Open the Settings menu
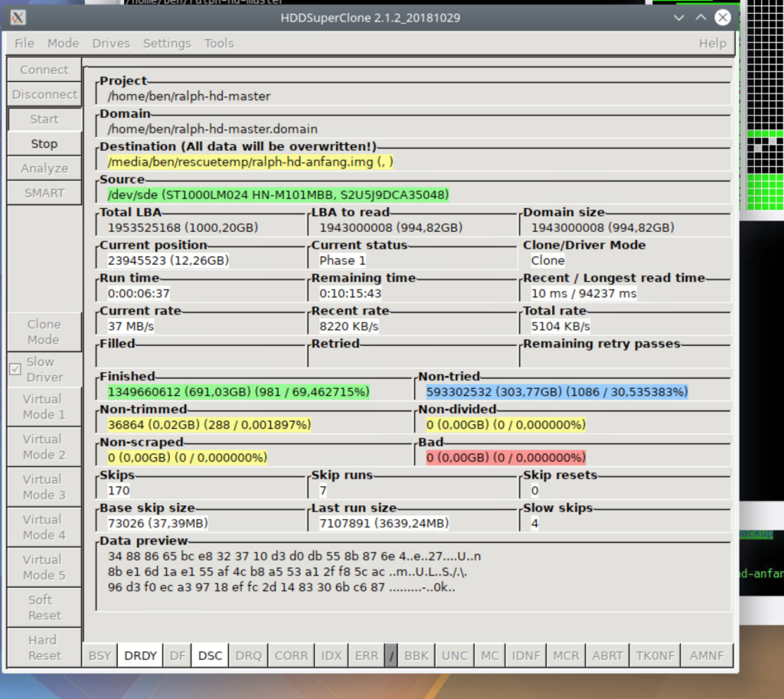This screenshot has height=699, width=784. 167,44
